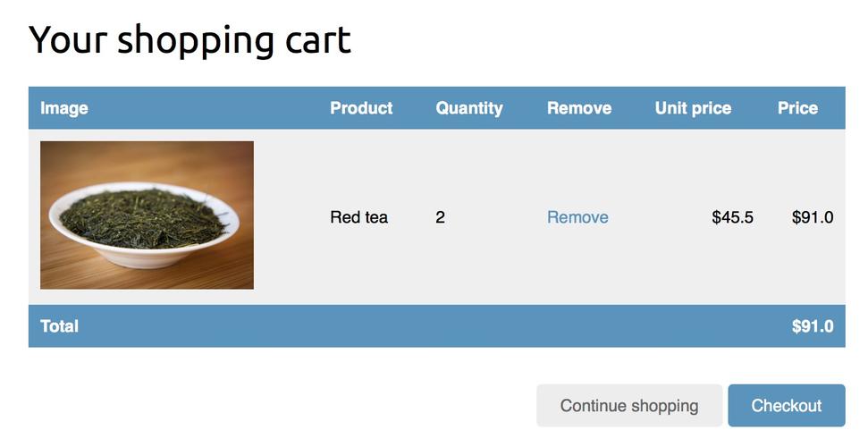Select the Quantity column header
Screen dimensions: 868x447
tap(469, 108)
